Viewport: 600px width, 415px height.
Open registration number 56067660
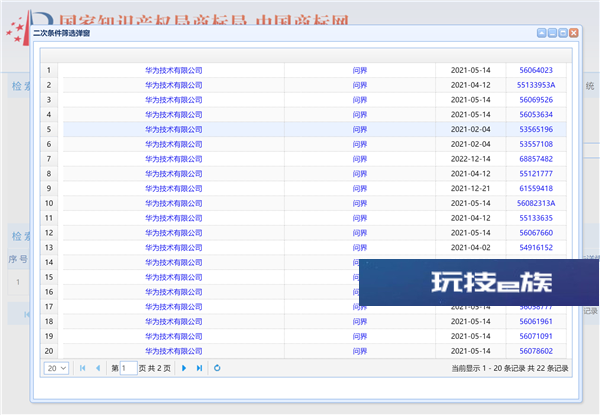[x=536, y=233]
